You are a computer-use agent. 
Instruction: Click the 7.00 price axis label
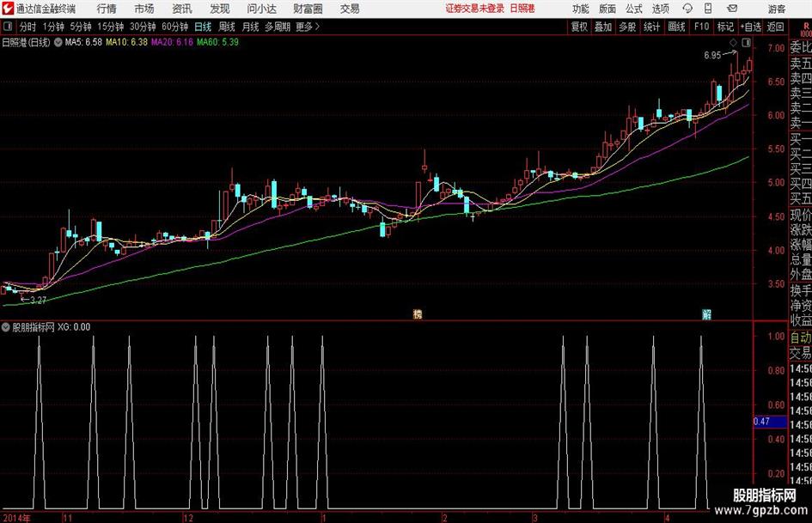pos(776,48)
